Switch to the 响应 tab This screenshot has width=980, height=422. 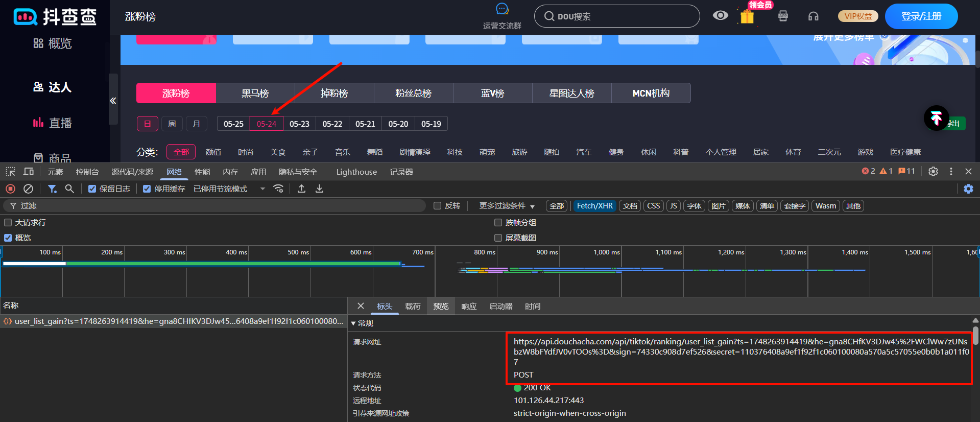point(469,307)
